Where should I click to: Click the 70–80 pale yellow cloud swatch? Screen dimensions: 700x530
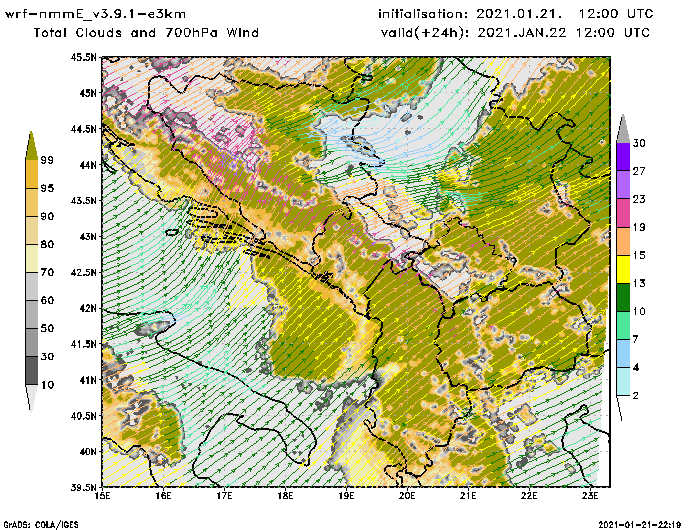pos(31,259)
